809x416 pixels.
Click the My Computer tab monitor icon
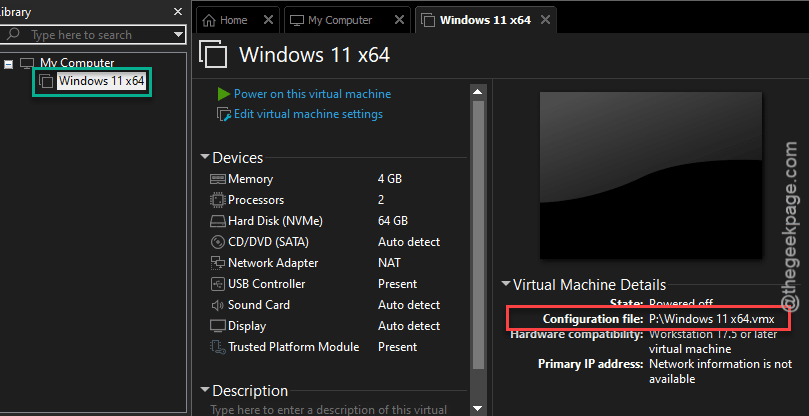pos(296,20)
